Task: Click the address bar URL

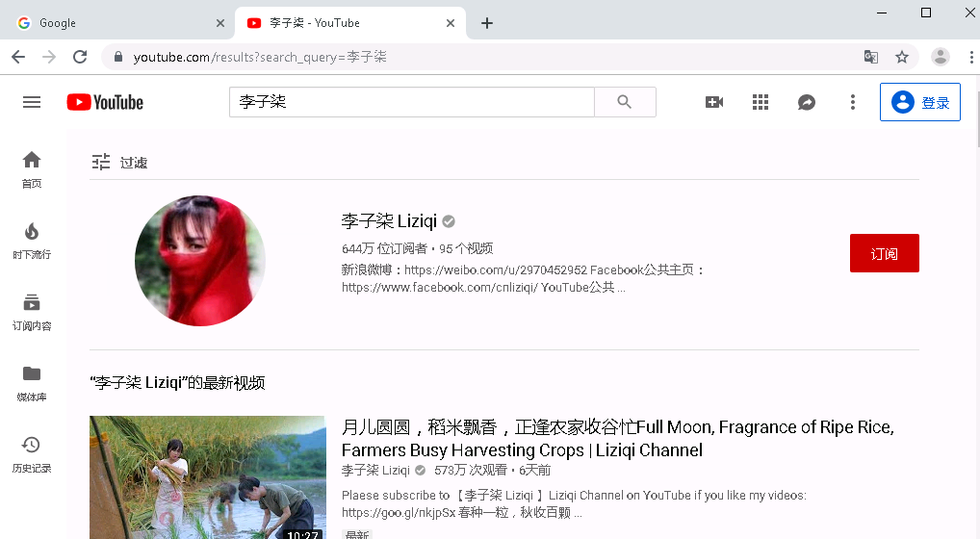Action: (x=260, y=57)
